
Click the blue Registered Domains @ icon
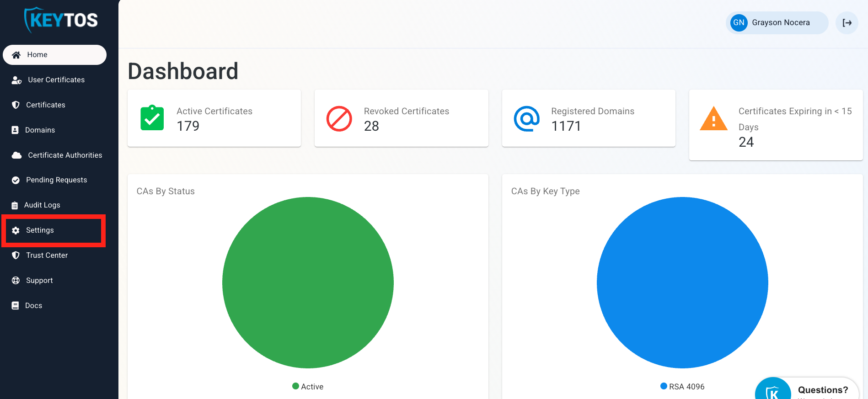coord(526,119)
